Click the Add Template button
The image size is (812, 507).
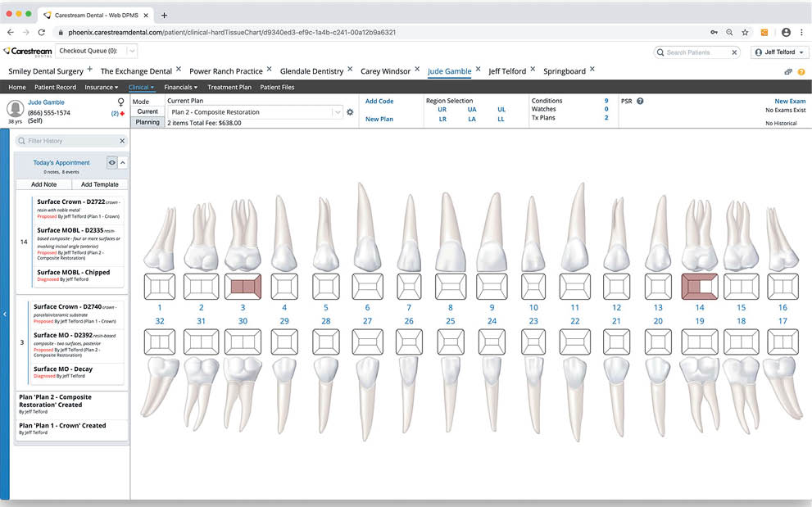pyautogui.click(x=99, y=184)
